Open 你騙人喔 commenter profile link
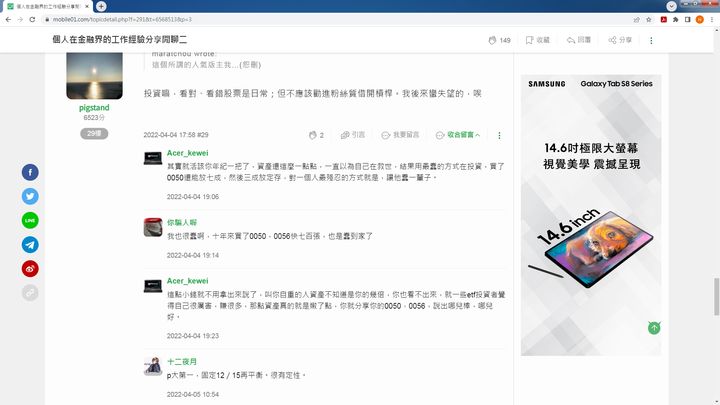720x405 pixels. [182, 222]
